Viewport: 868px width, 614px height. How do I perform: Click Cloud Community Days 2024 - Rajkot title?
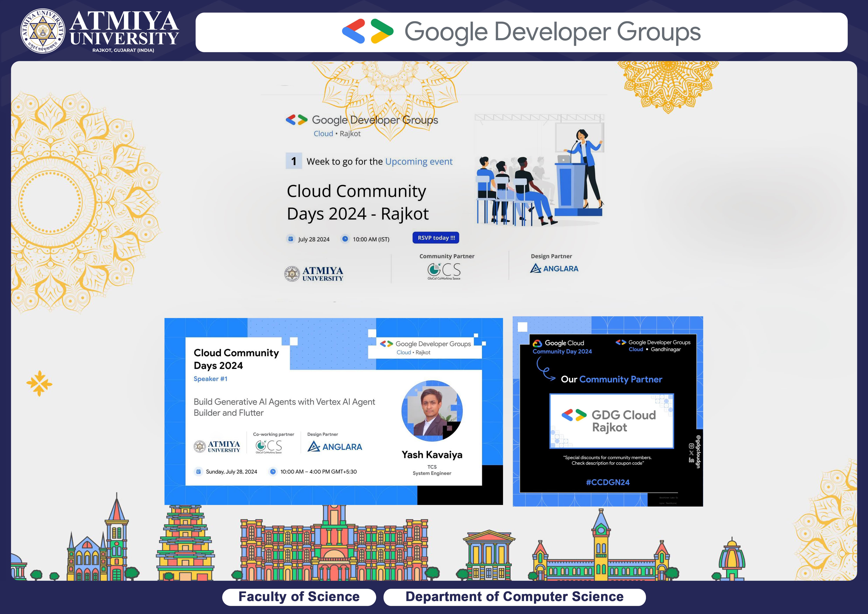[x=358, y=202]
